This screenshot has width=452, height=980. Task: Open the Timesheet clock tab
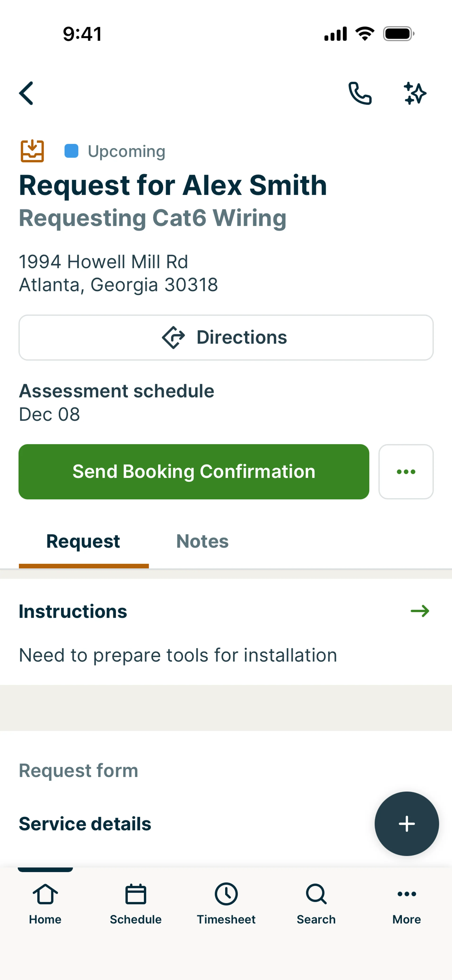[226, 903]
